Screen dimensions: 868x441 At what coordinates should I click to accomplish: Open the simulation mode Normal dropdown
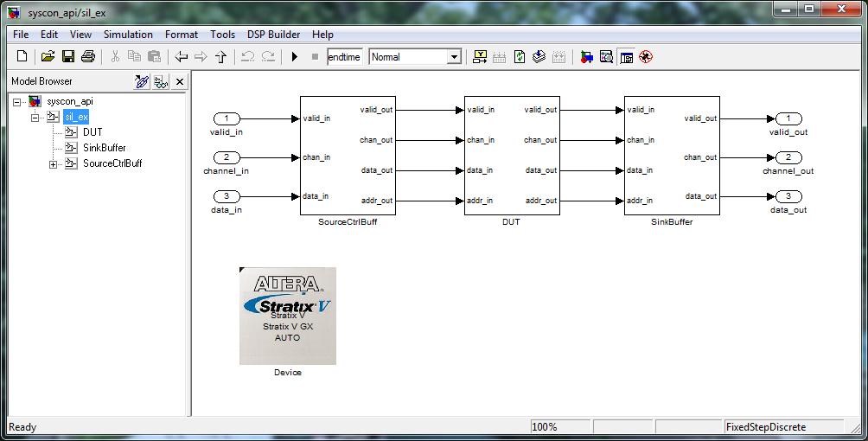click(x=454, y=57)
